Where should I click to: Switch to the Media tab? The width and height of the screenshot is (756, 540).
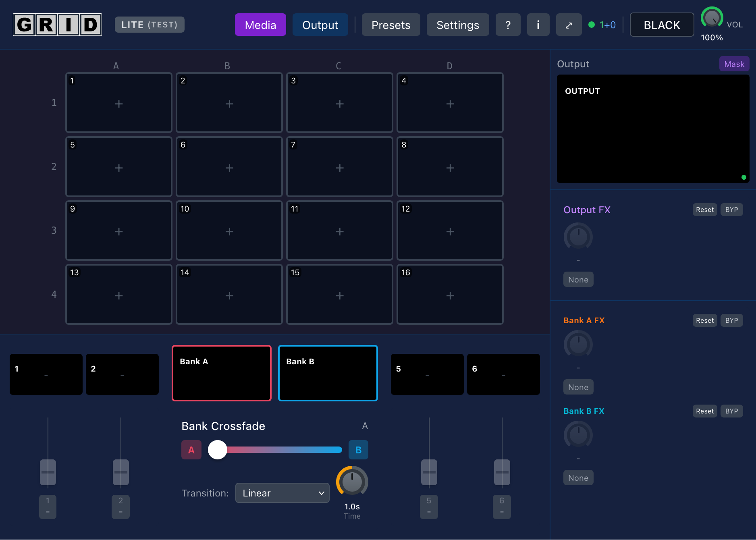click(x=260, y=25)
